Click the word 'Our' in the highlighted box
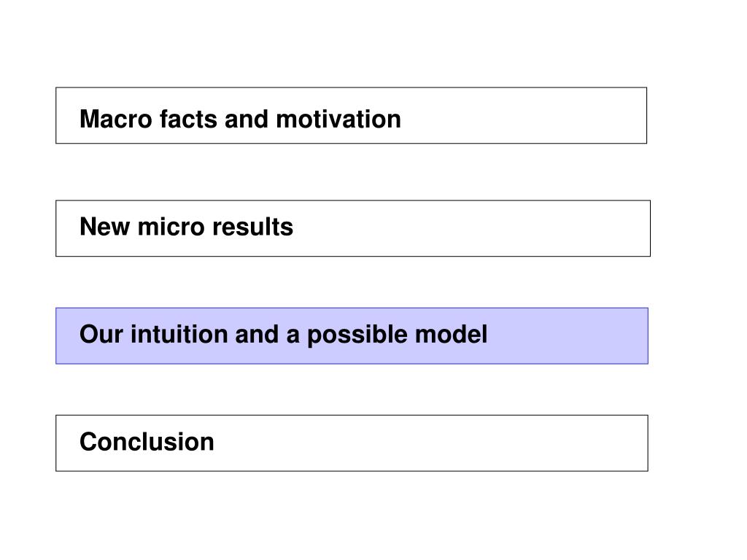The height and width of the screenshot is (560, 747). tap(101, 334)
